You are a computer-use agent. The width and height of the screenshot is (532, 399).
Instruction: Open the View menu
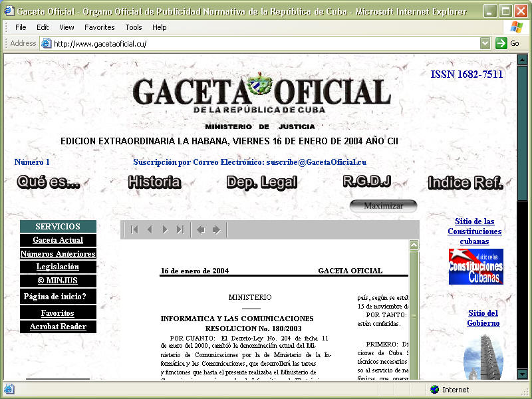(66, 27)
